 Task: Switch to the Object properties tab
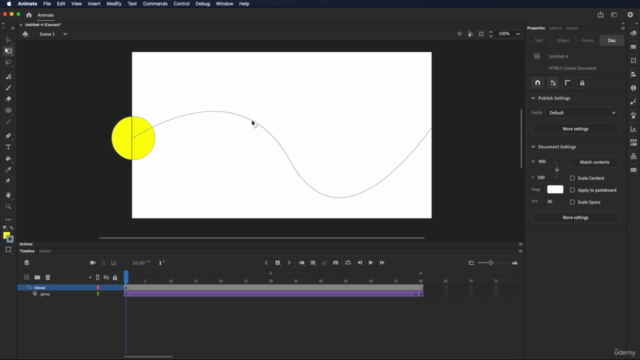click(563, 40)
